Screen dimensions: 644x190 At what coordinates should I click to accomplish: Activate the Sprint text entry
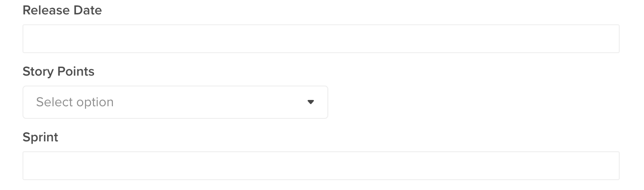tap(321, 166)
